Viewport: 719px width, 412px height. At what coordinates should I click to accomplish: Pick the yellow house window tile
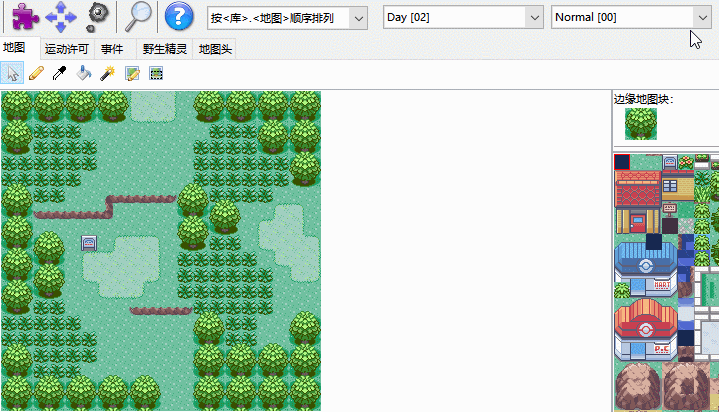pos(670,186)
